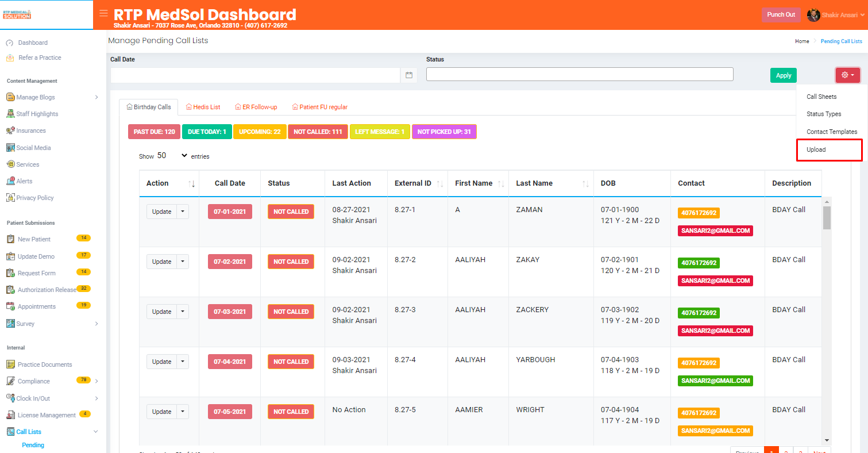
Task: Click the Home breadcrumb link
Action: [x=802, y=41]
